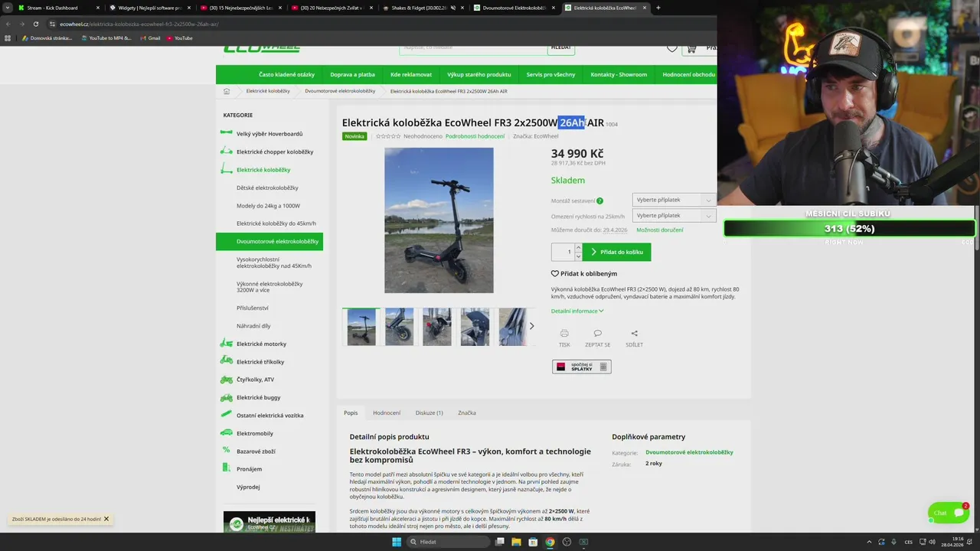This screenshot has width=980, height=551.
Task: Open Elektromobily category
Action: (255, 433)
